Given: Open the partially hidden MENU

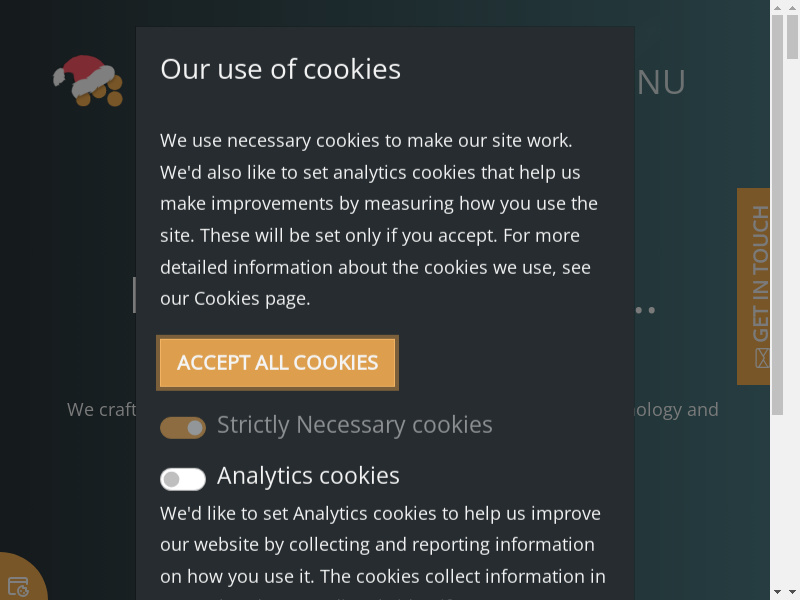Looking at the screenshot, I should pos(661,82).
